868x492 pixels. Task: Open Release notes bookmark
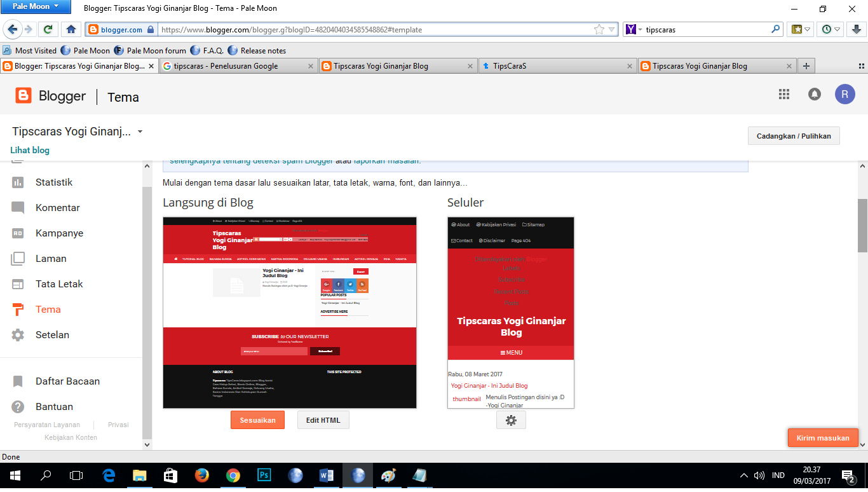257,50
